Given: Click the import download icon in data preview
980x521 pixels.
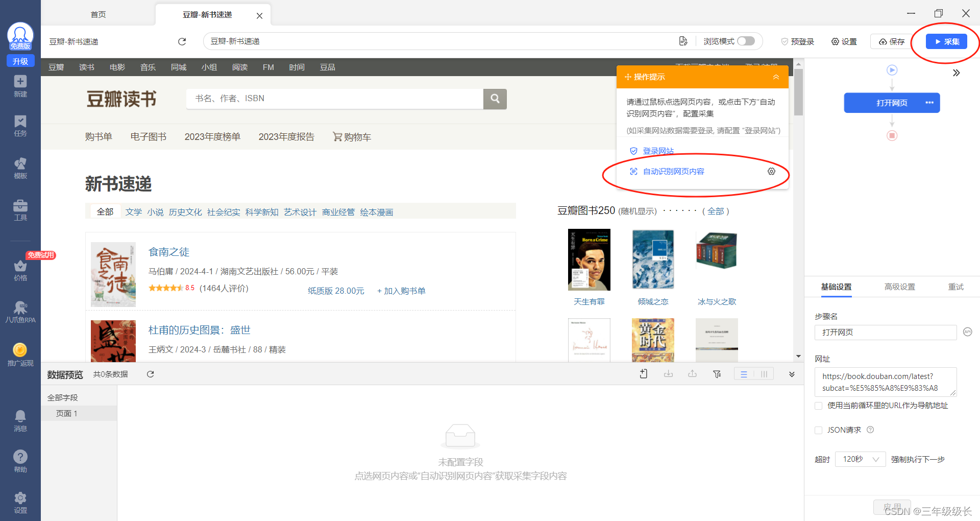Looking at the screenshot, I should click(x=668, y=374).
